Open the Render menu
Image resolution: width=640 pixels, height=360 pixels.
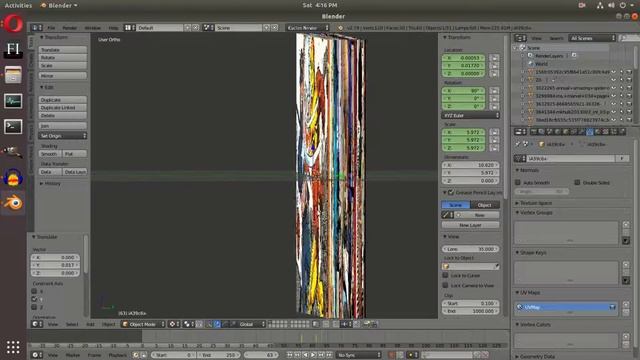click(x=69, y=28)
